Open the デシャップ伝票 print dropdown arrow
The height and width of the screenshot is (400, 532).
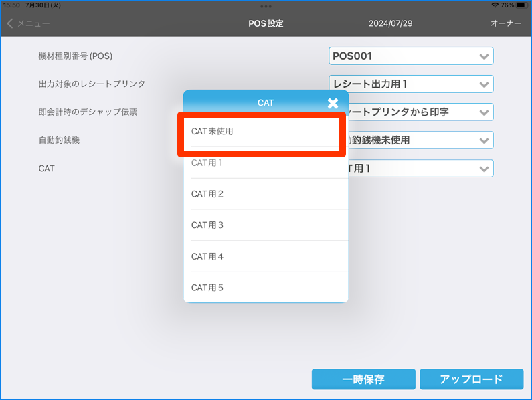pos(484,112)
